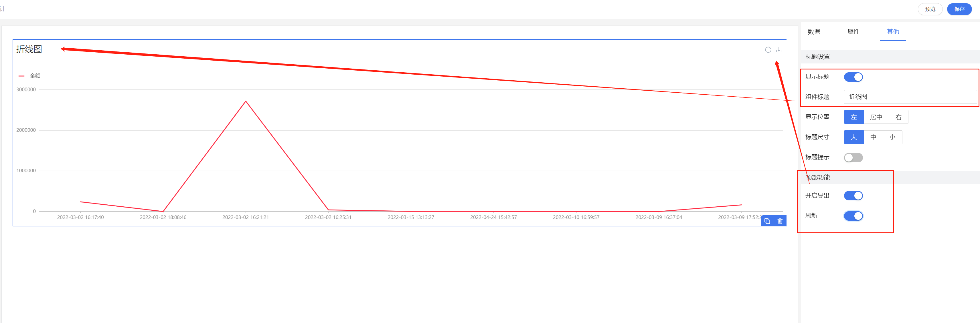This screenshot has width=980, height=323.
Task: Switch to the 数据 tab
Action: coord(814,32)
